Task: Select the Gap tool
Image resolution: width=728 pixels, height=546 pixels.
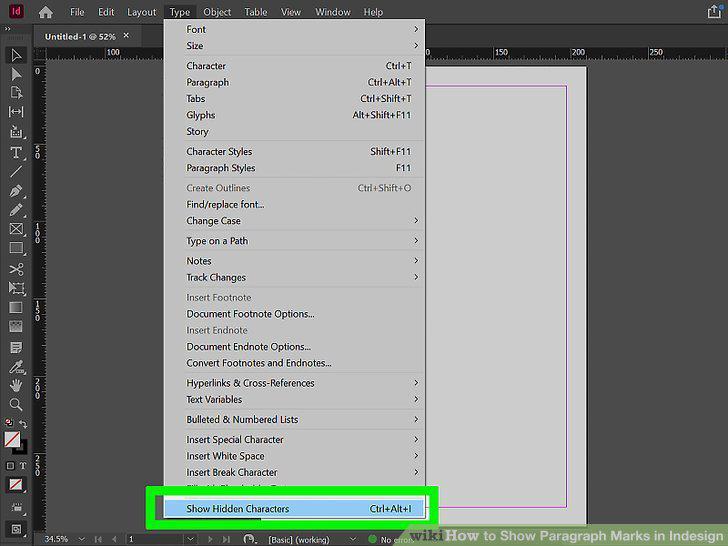Action: [16, 112]
